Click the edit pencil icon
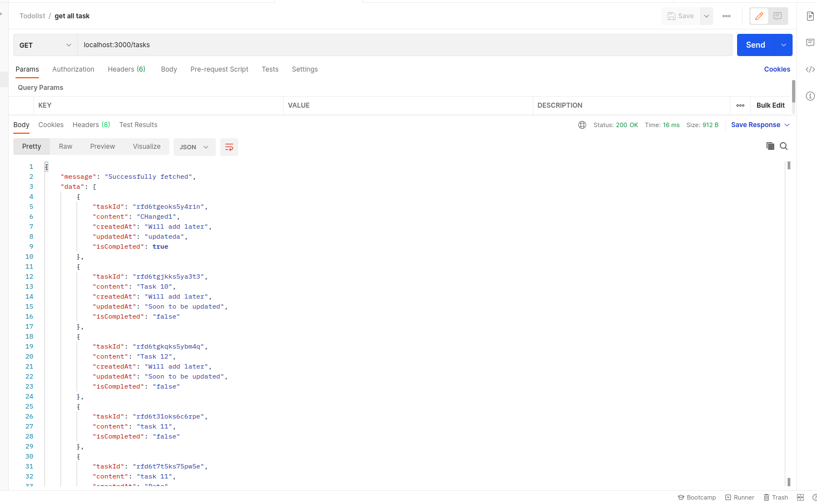The image size is (817, 504). pyautogui.click(x=759, y=16)
